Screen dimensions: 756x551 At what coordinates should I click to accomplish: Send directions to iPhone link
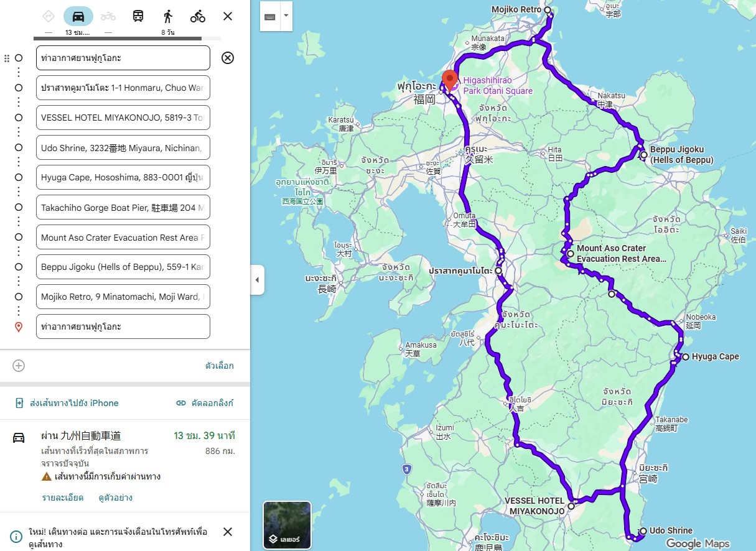[x=67, y=403]
